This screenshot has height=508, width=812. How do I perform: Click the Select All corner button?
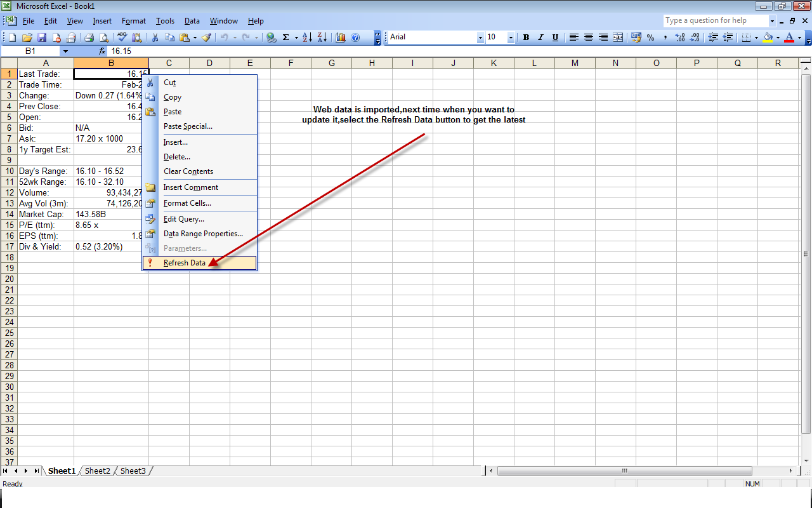click(x=9, y=63)
